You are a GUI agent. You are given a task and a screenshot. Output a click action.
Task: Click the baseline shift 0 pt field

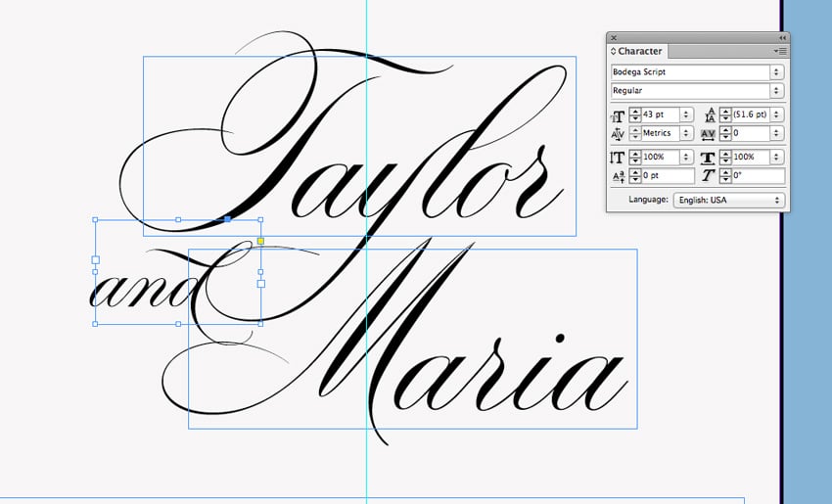tap(668, 176)
